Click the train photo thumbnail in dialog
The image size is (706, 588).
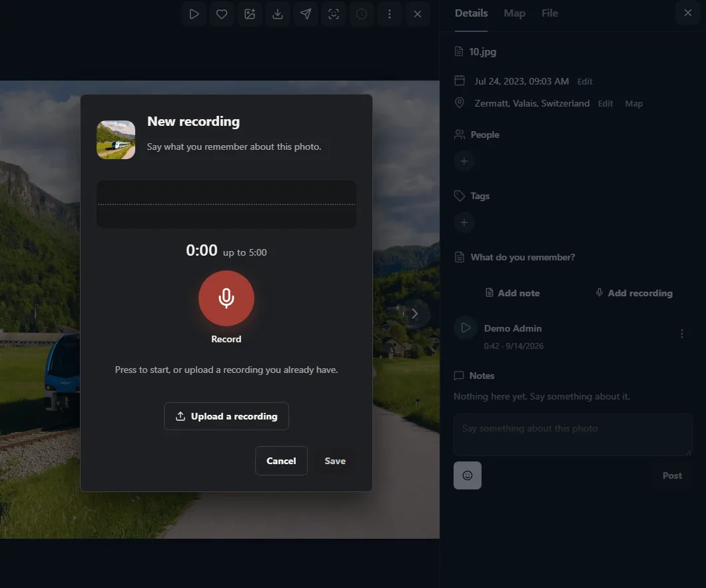116,140
